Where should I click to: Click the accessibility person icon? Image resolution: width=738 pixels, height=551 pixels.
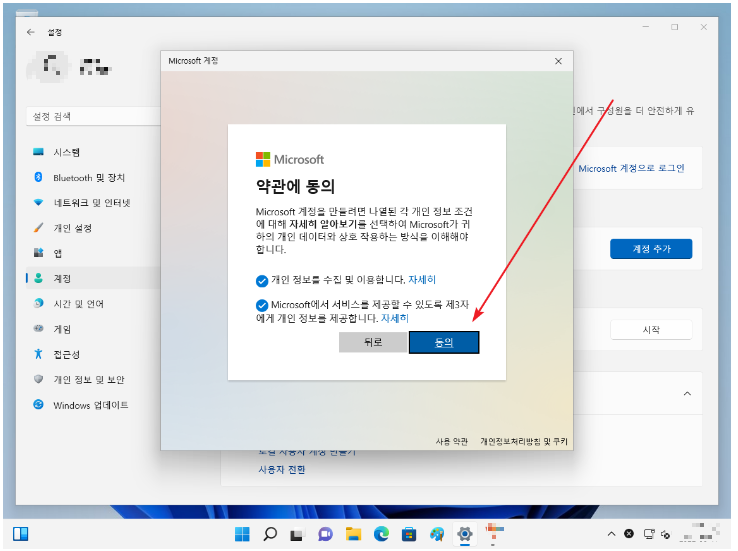pyautogui.click(x=39, y=354)
